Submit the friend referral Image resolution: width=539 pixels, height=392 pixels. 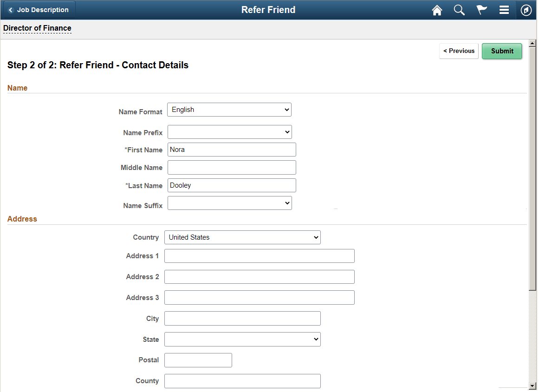point(502,51)
